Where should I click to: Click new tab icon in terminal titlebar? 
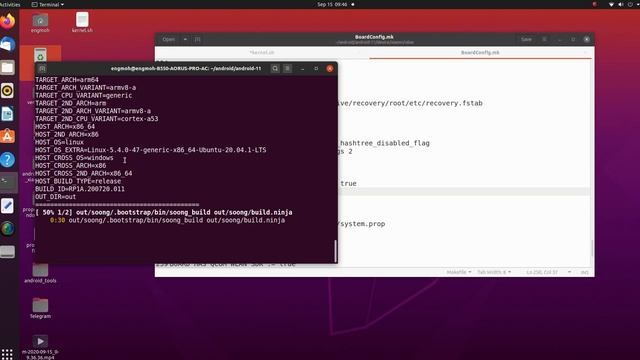point(42,69)
